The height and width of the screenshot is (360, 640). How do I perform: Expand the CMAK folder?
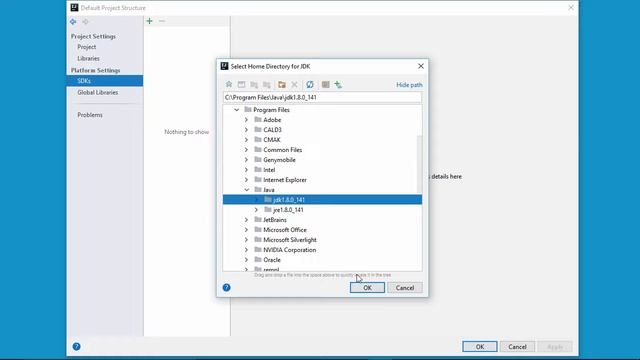[247, 140]
